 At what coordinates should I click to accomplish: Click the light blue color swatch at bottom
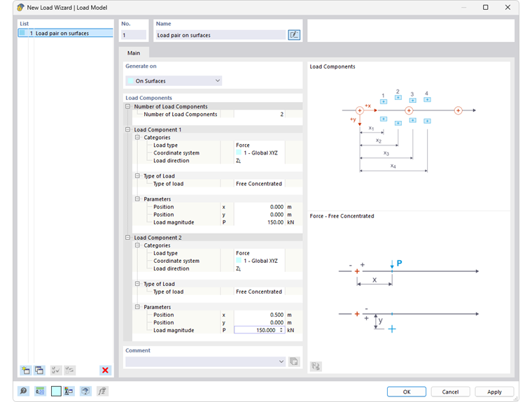pyautogui.click(x=56, y=391)
